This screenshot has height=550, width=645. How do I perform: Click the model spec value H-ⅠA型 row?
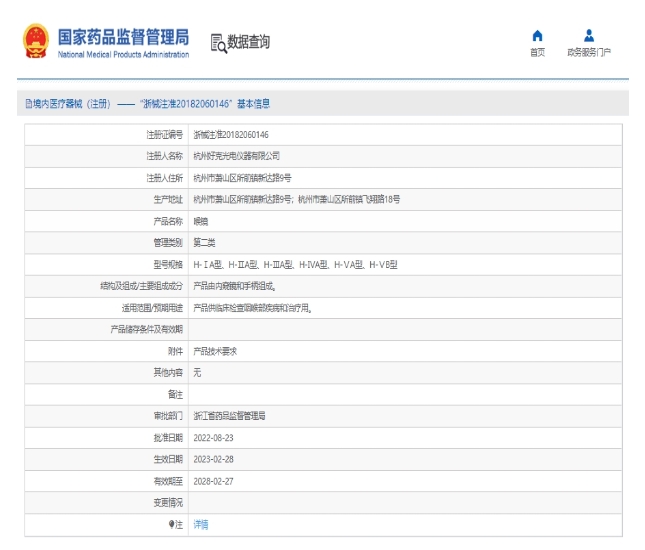tap(295, 264)
